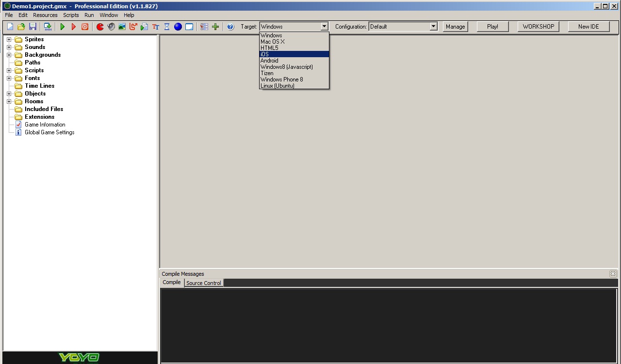
Task: Close the Compile Messages panel
Action: (613, 274)
